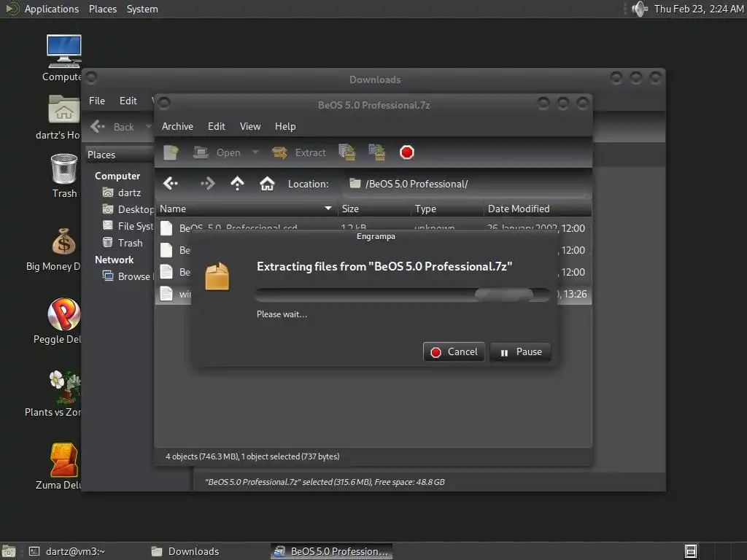Go back with the archive location back arrow

tap(171, 183)
